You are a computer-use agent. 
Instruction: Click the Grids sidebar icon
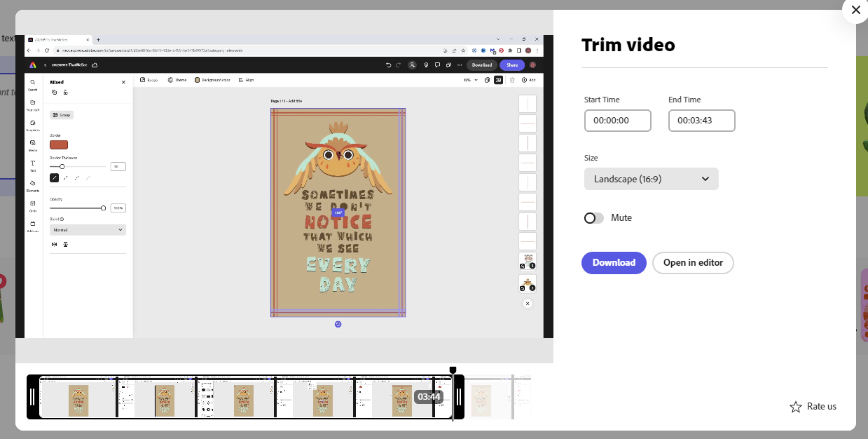tap(32, 203)
